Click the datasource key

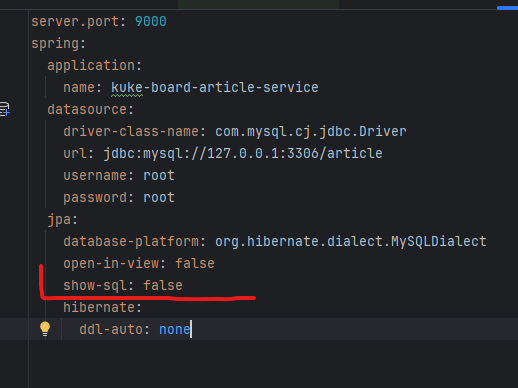click(x=87, y=109)
